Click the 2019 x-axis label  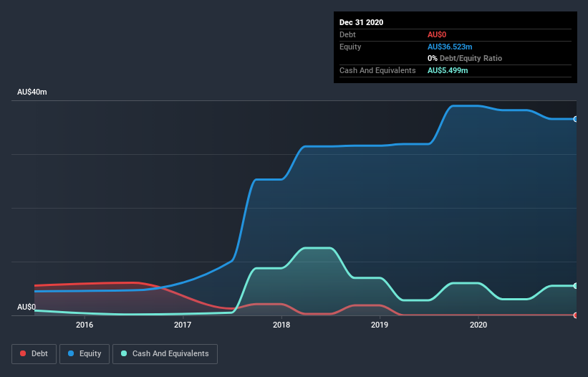click(380, 325)
